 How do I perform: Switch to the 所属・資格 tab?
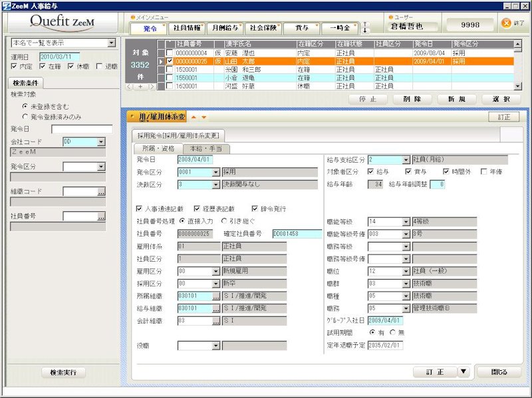point(158,148)
